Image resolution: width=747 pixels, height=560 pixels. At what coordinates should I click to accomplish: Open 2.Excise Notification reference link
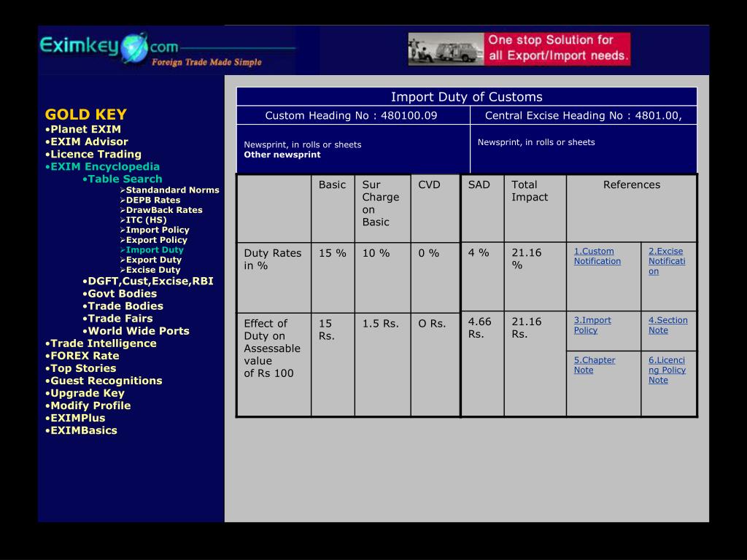click(x=667, y=261)
